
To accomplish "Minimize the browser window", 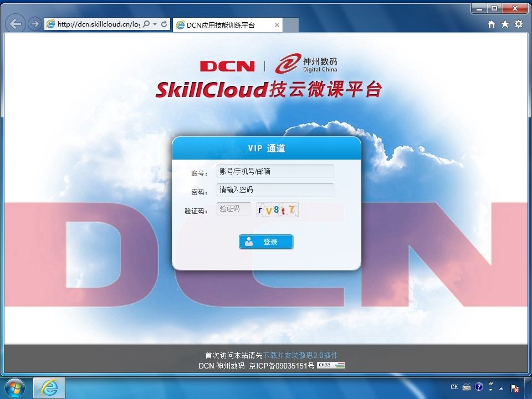I will [x=479, y=8].
